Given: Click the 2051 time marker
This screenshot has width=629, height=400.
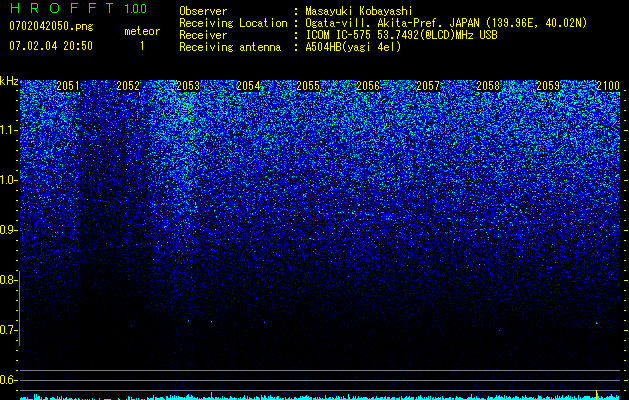Looking at the screenshot, I should coord(68,85).
